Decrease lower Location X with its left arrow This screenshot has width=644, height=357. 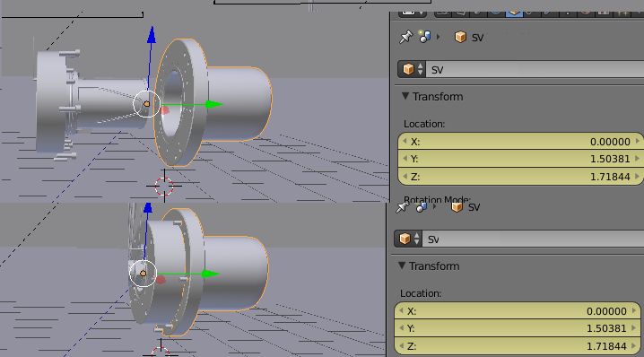click(x=401, y=311)
